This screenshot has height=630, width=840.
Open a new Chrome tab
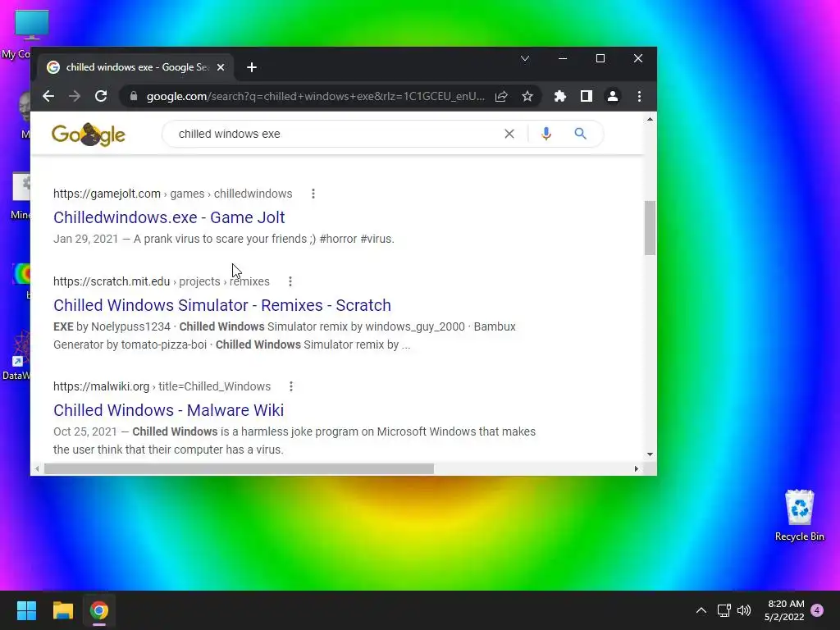[252, 67]
